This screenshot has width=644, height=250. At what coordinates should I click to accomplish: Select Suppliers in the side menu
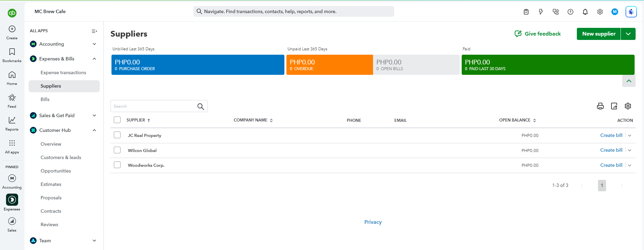point(64,86)
